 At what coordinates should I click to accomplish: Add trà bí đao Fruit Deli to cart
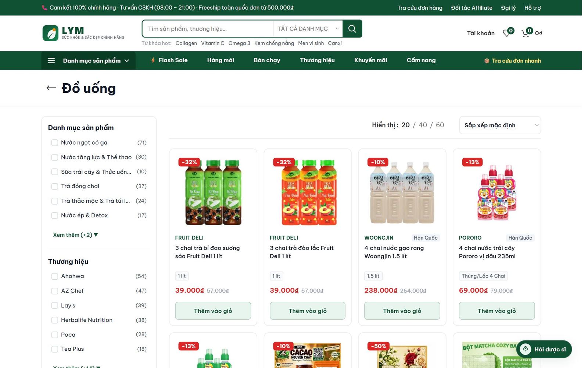[213, 311]
